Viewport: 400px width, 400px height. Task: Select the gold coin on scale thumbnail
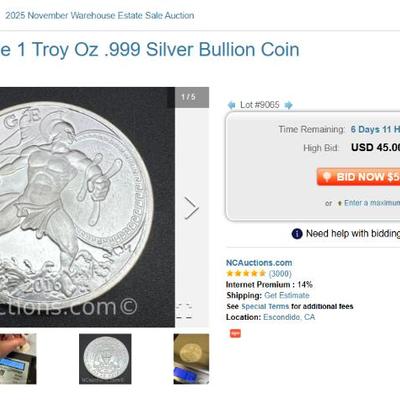(x=191, y=359)
